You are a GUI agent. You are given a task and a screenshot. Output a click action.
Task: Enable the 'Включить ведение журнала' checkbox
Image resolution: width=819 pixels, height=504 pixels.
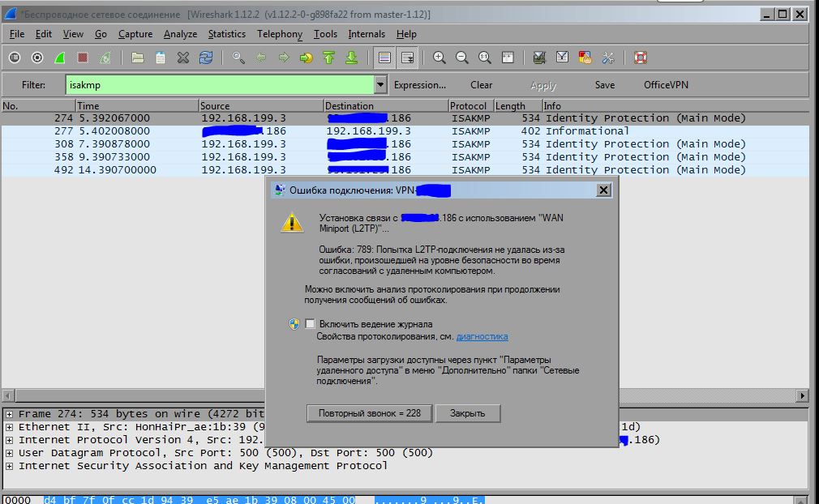click(310, 324)
